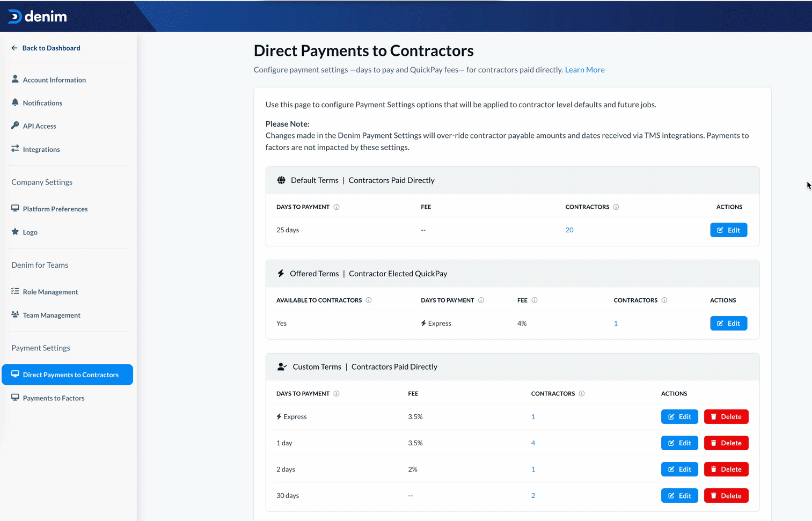Viewport: 812px width, 521px height.
Task: Open Account Information settings
Action: 54,80
